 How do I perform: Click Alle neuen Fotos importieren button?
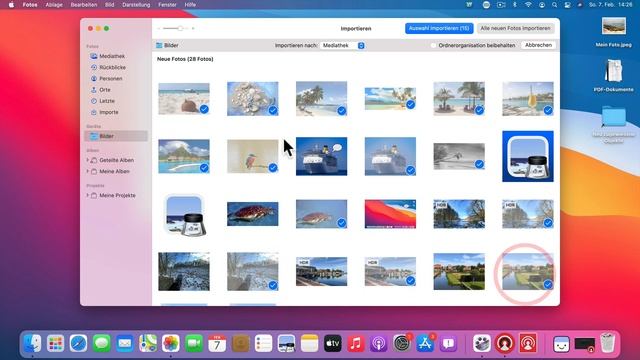pos(515,29)
